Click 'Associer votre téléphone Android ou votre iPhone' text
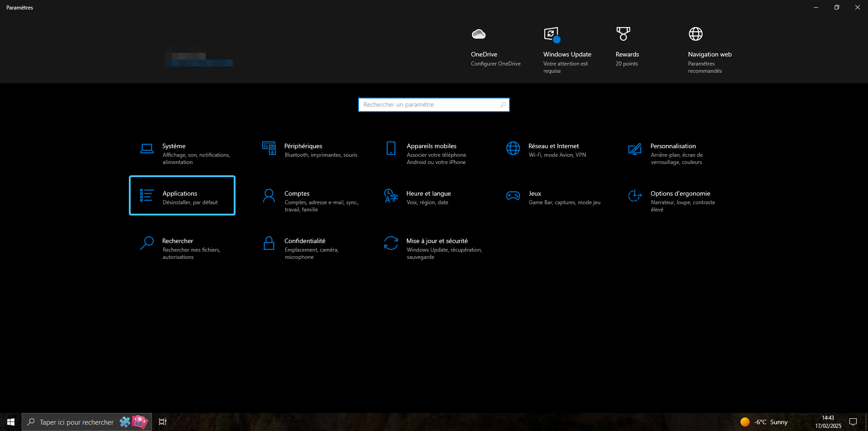Screen dimensions: 868x431 point(436,159)
